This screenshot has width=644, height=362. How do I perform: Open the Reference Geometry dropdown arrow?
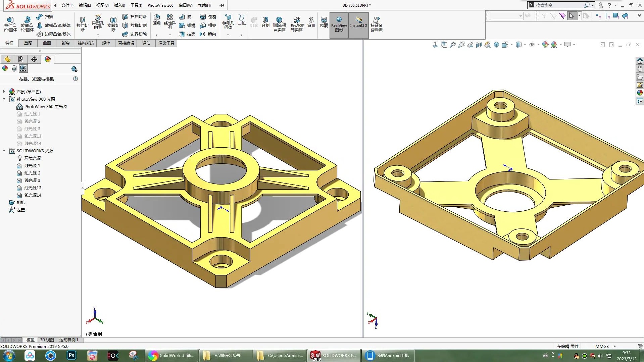click(228, 35)
